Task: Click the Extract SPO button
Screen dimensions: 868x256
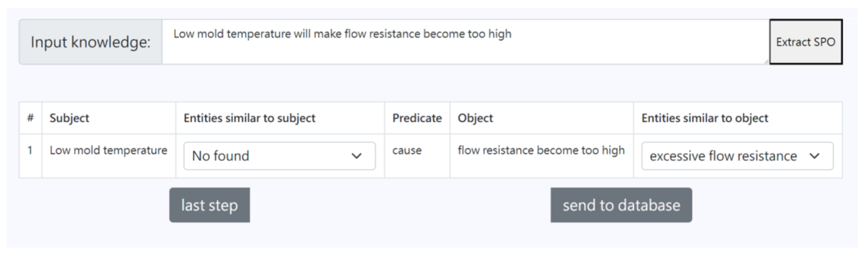Action: coord(805,42)
